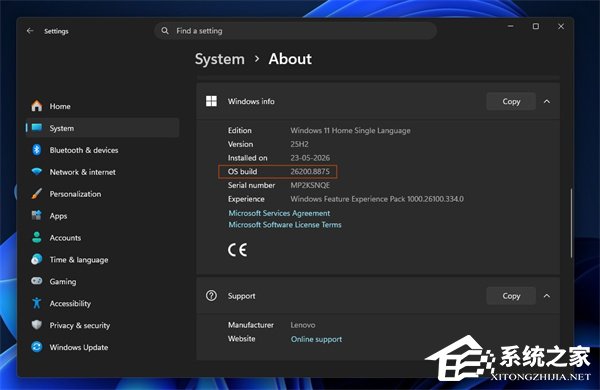Screen dimensions: 600x390
Task: Click the back arrow in Settings
Action: tap(30, 31)
